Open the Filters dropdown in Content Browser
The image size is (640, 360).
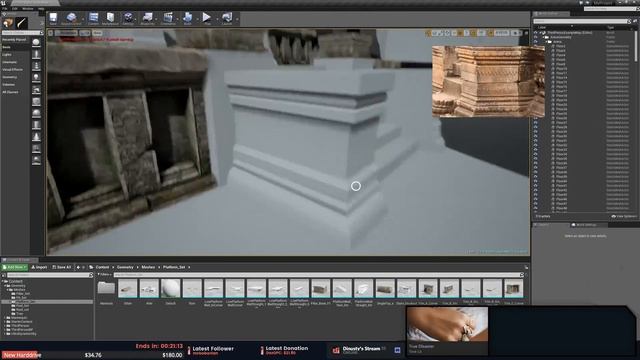pos(104,275)
